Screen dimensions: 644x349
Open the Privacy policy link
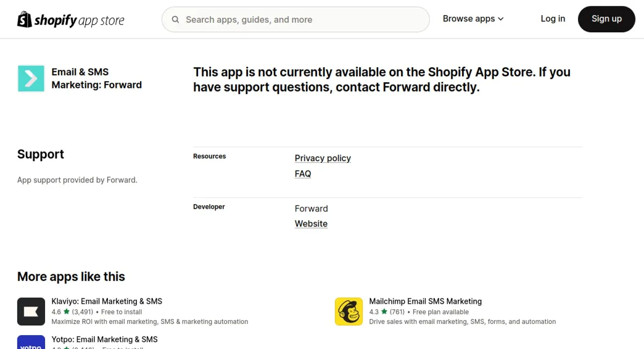tap(323, 158)
